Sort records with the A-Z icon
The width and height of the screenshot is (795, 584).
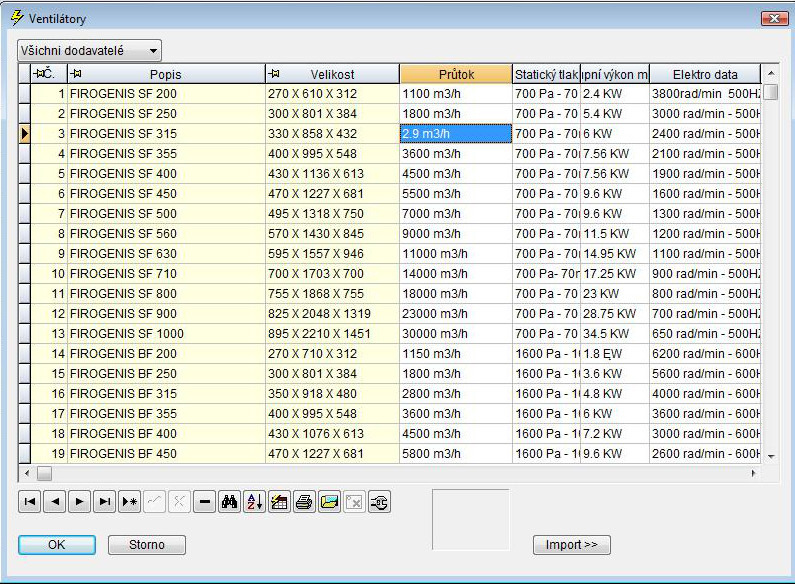click(254, 502)
